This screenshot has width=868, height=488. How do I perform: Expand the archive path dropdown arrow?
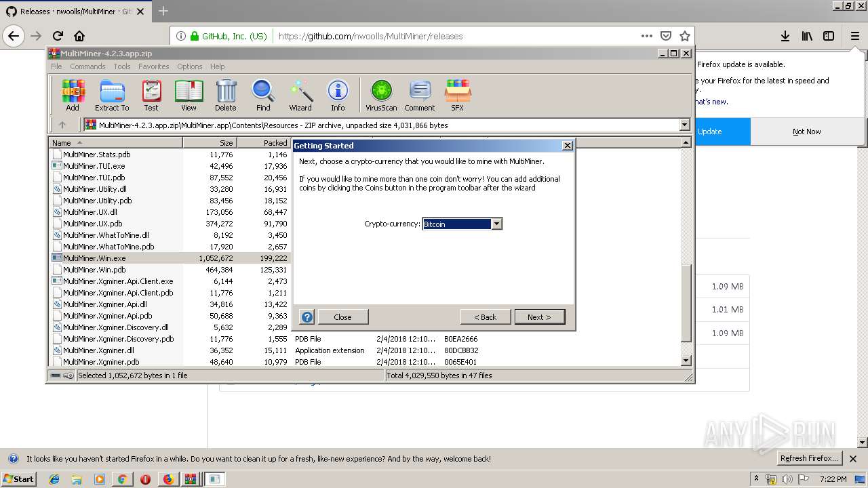[x=684, y=125]
